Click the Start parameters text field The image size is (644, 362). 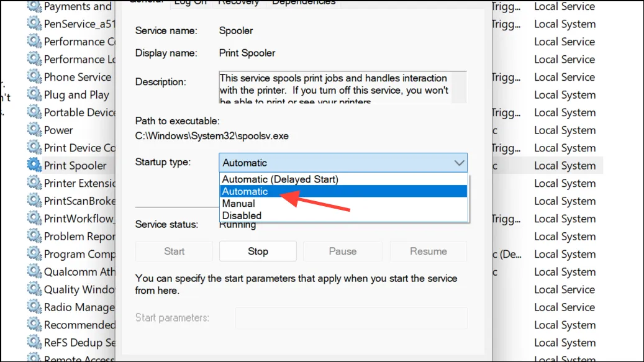point(351,318)
